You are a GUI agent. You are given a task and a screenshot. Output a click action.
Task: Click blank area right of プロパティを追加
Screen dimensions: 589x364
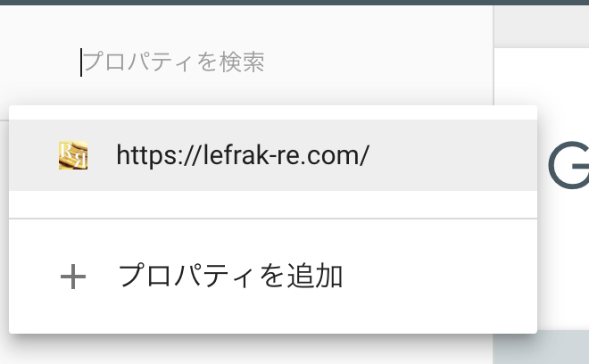[439, 277]
